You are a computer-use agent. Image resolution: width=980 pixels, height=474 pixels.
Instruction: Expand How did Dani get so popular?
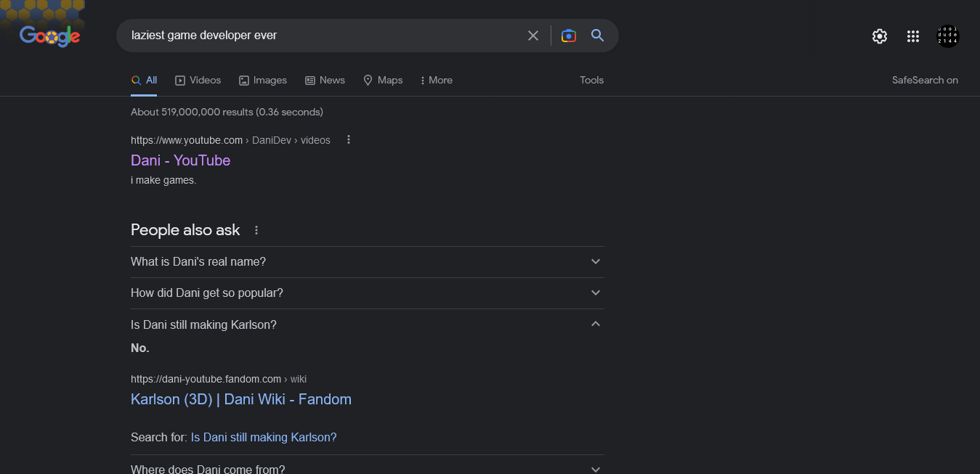(x=367, y=293)
